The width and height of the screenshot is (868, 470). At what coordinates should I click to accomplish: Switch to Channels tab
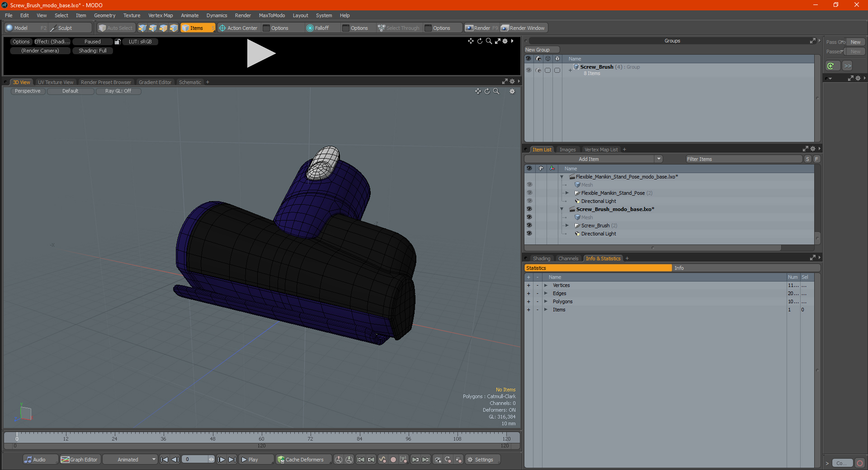click(568, 258)
